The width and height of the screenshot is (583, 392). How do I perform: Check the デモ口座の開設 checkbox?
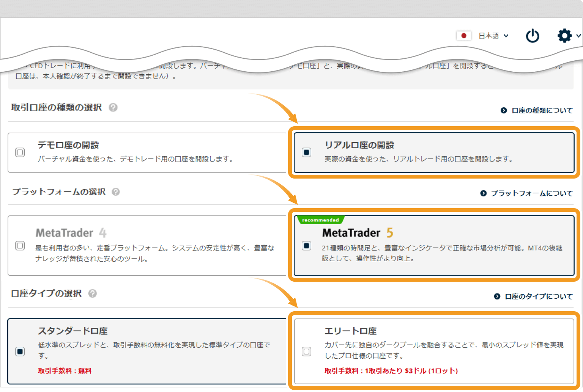pyautogui.click(x=20, y=152)
